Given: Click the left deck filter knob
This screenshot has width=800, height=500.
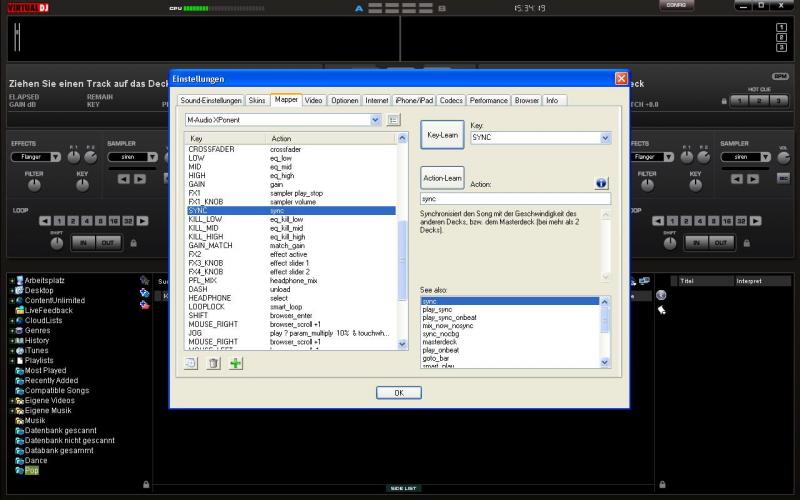Looking at the screenshot, I should [x=34, y=185].
